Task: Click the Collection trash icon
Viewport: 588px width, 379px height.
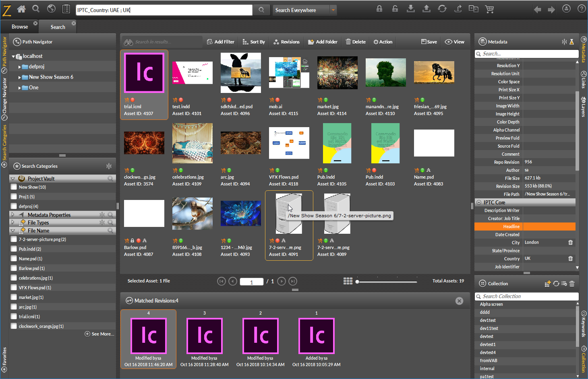Action: pyautogui.click(x=572, y=284)
